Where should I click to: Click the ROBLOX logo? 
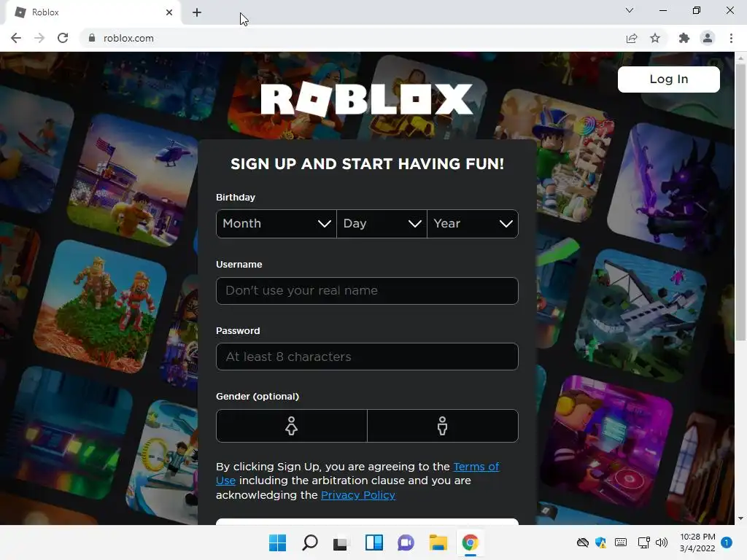(367, 99)
